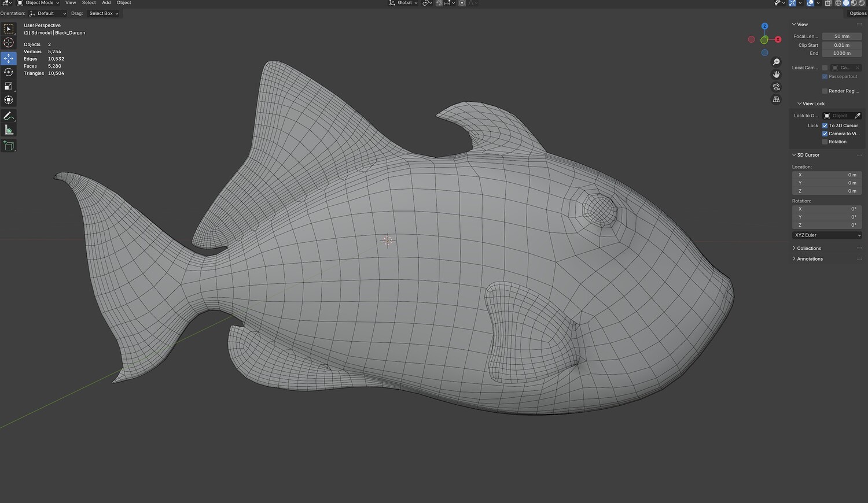The width and height of the screenshot is (868, 503).
Task: Uncheck Lock To 3D Cursor
Action: [825, 125]
